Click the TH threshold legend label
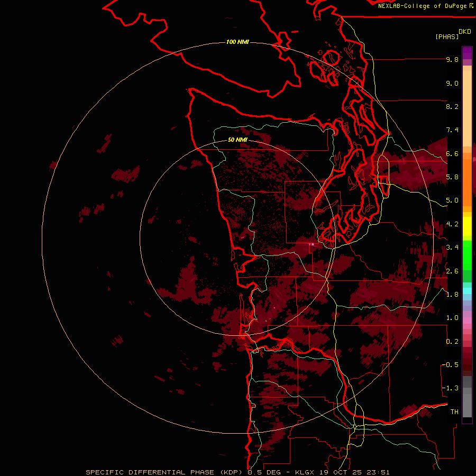The image size is (476, 476). pyautogui.click(x=454, y=412)
